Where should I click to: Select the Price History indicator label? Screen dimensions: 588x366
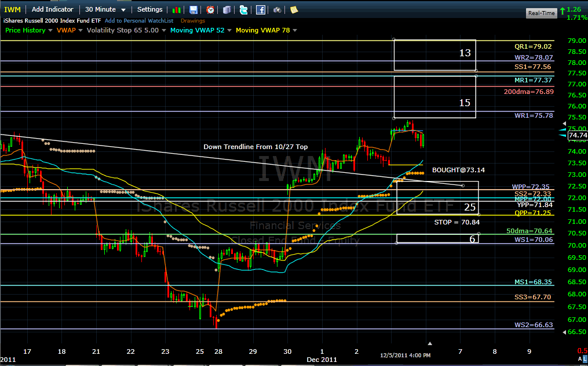tap(25, 30)
